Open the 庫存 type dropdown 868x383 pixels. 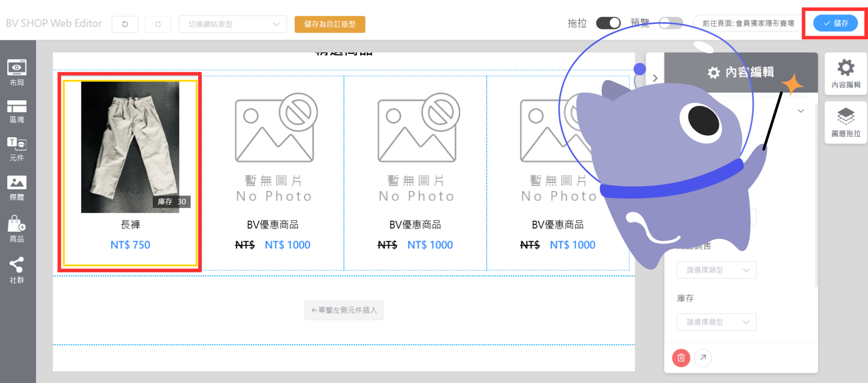tap(716, 322)
